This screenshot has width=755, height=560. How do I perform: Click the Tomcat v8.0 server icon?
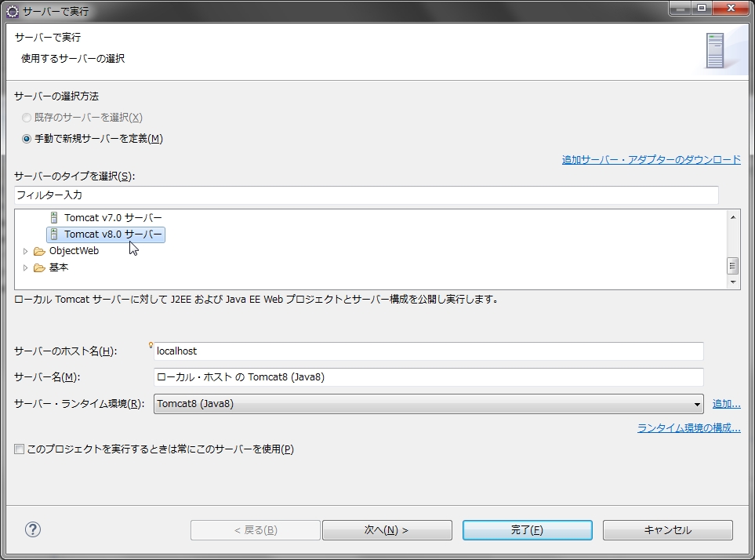coord(54,235)
